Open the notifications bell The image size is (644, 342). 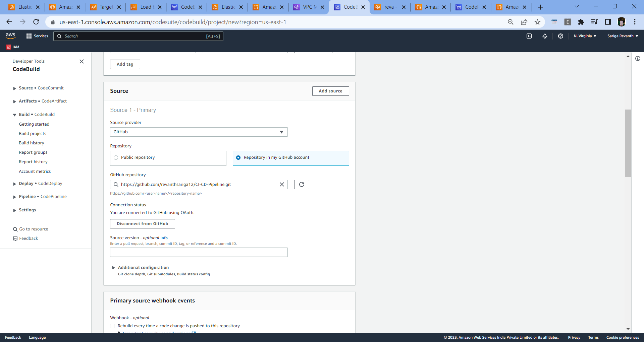(545, 36)
